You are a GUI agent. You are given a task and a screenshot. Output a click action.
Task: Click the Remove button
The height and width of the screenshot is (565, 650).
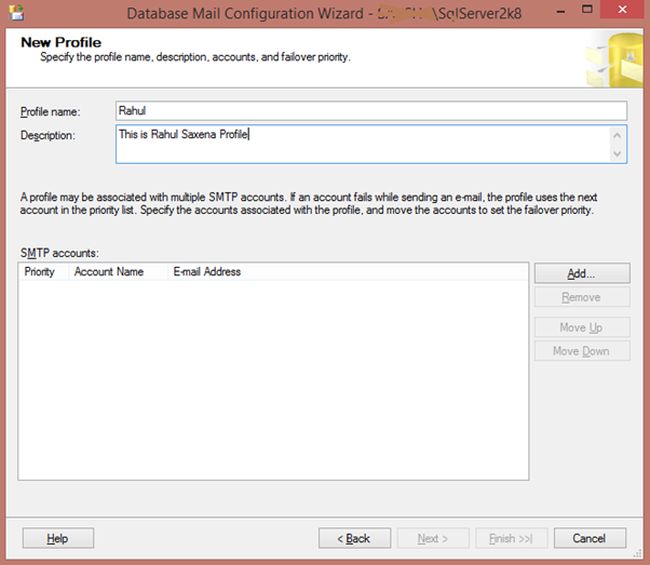coord(581,297)
